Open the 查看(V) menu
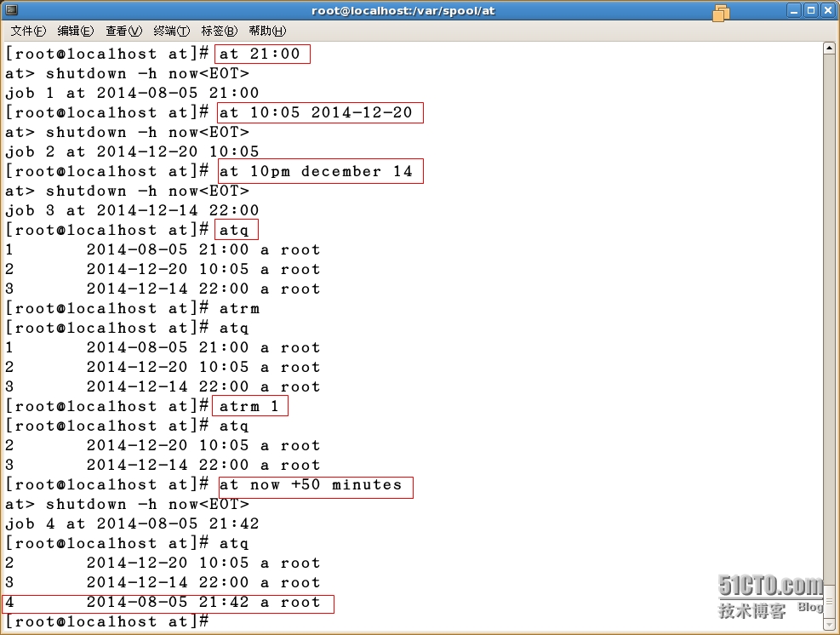840x635 pixels. 123,31
